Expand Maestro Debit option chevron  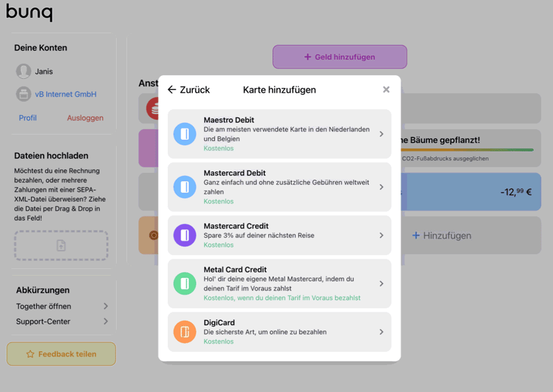point(382,134)
